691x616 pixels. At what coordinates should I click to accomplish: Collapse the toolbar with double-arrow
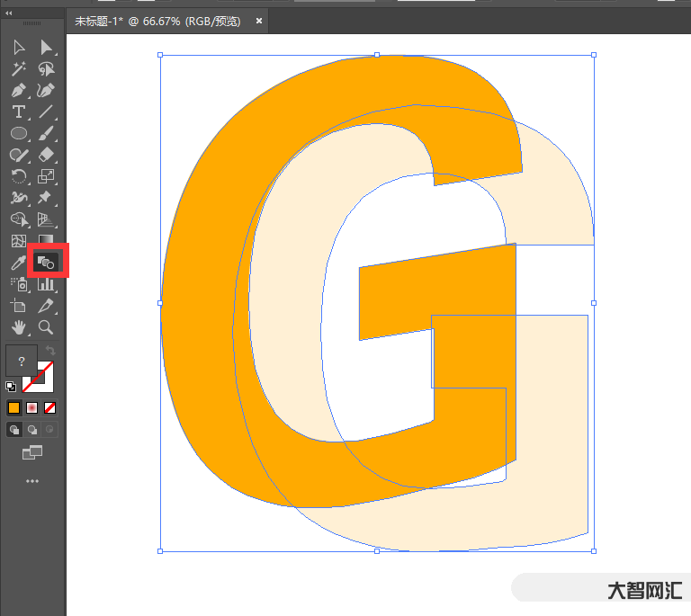[x=10, y=13]
